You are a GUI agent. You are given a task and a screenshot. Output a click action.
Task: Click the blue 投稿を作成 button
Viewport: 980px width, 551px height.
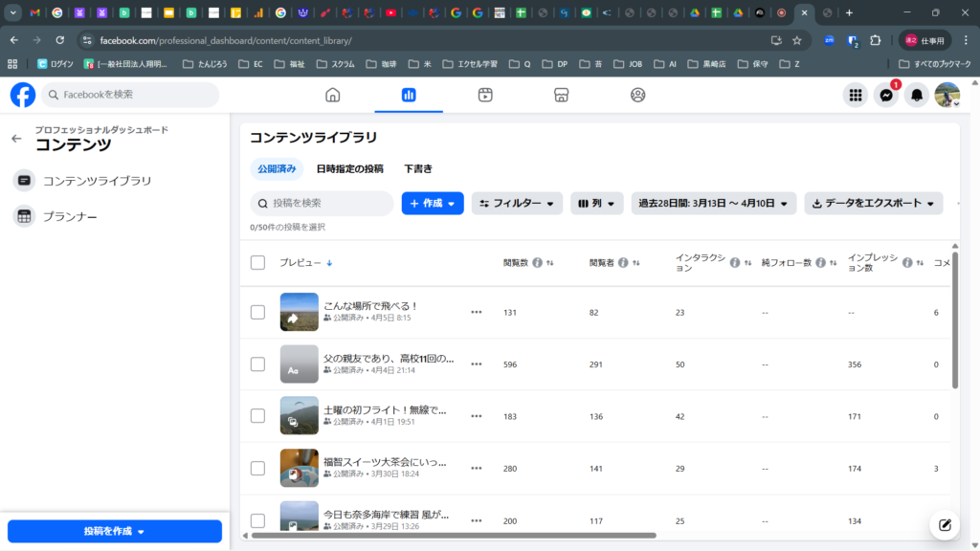[x=114, y=531]
